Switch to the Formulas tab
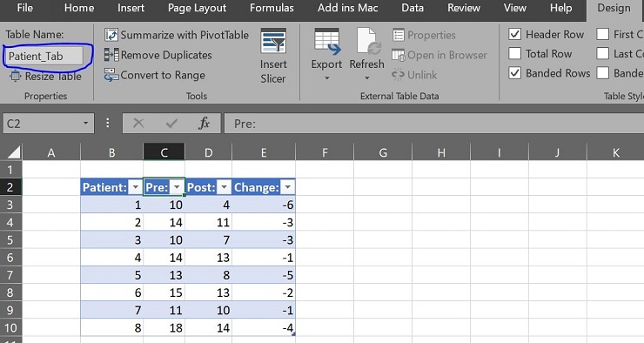The image size is (644, 343). coord(272,8)
